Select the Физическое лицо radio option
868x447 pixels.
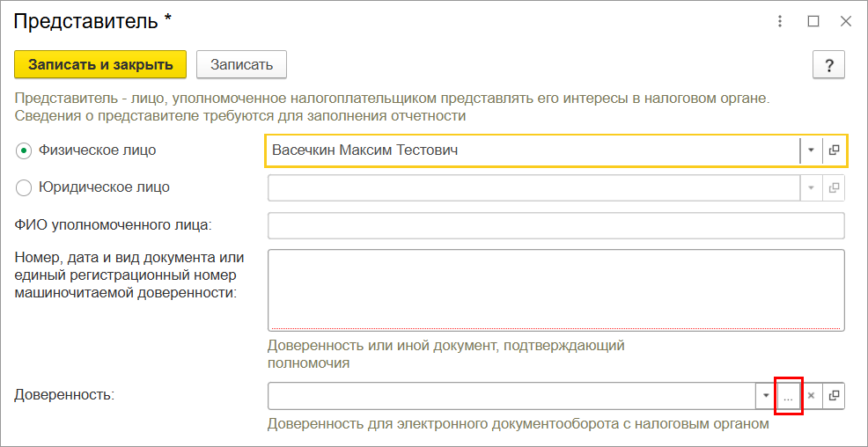tap(24, 150)
